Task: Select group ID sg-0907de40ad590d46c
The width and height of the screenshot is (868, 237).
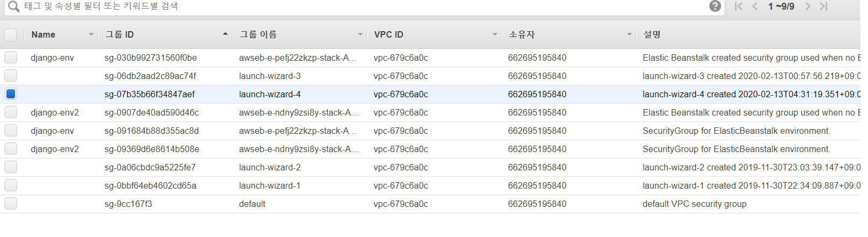Action: (152, 112)
